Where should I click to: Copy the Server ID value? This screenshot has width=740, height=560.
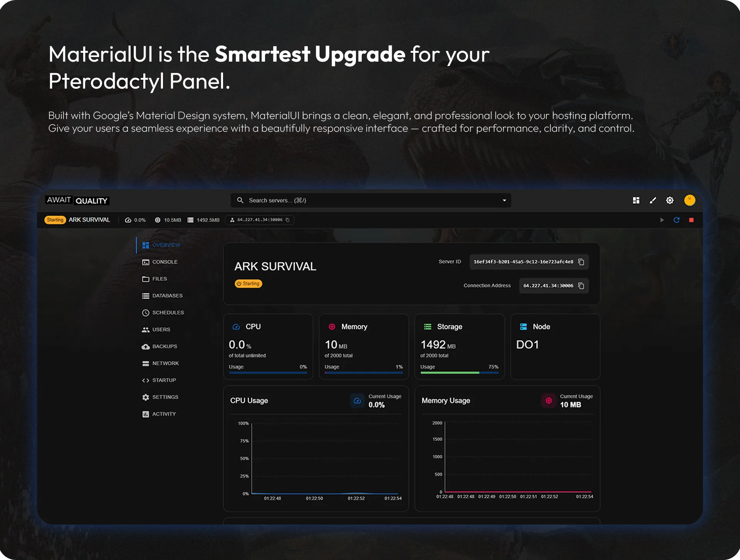[x=581, y=262]
